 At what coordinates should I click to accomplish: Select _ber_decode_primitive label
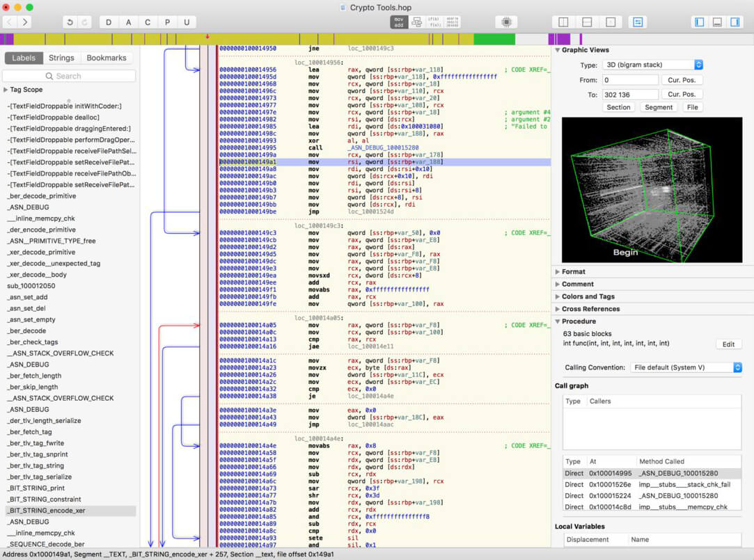pyautogui.click(x=42, y=196)
